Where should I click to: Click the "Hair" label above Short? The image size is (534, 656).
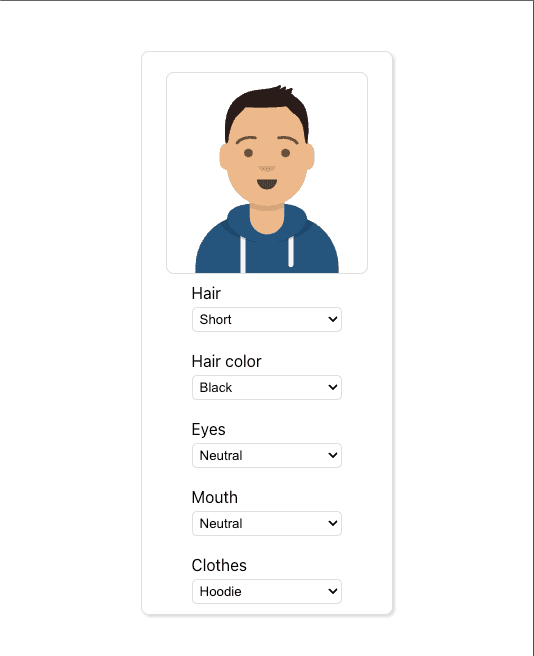click(x=206, y=293)
